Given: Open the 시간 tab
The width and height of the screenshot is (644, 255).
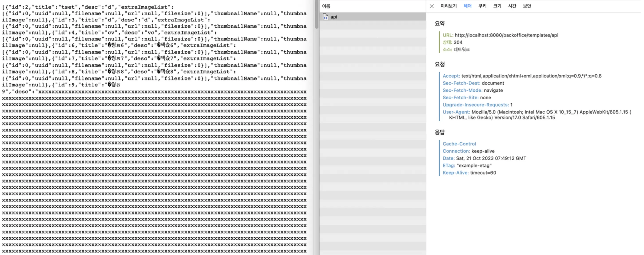Looking at the screenshot, I should pyautogui.click(x=512, y=6).
